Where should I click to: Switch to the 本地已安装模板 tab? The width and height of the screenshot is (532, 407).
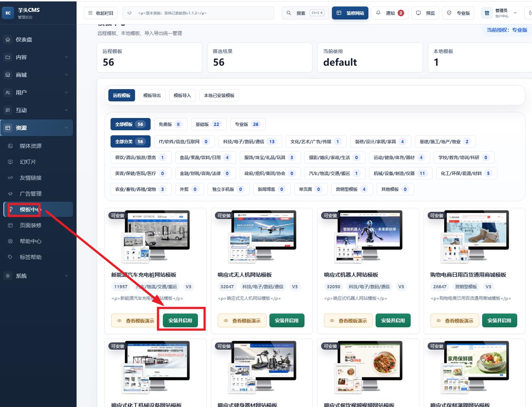pos(219,96)
